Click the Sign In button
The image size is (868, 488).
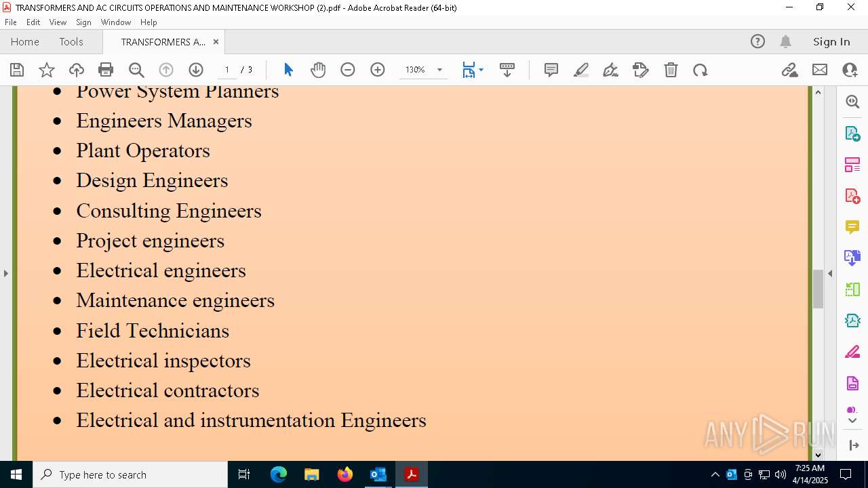[831, 41]
